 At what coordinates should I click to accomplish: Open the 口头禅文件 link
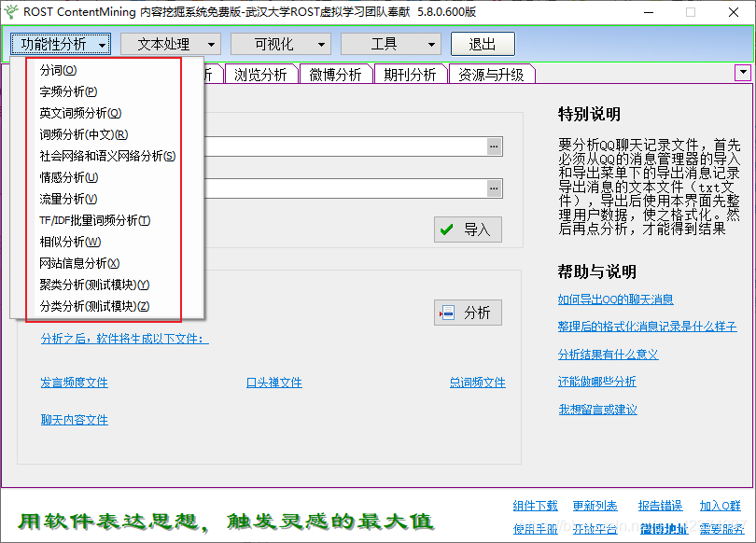[x=273, y=383]
